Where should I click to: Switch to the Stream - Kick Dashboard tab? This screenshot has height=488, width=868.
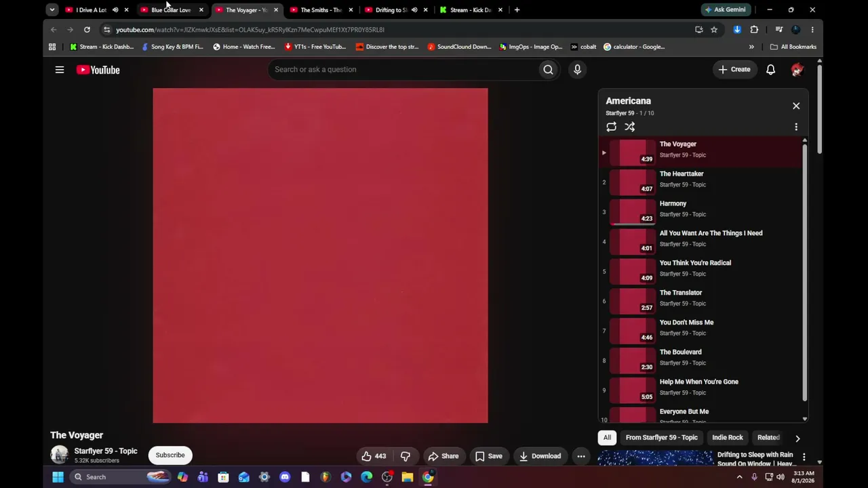point(471,10)
